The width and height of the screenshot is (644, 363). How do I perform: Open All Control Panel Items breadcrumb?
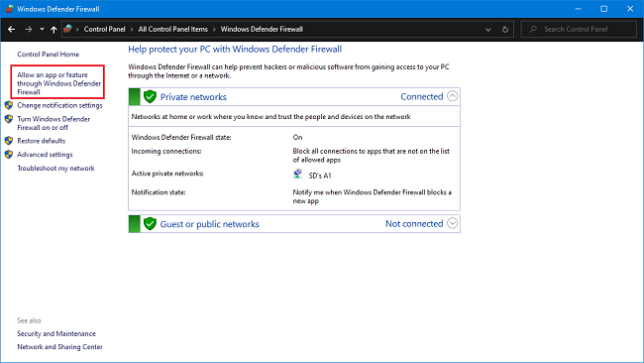point(173,29)
